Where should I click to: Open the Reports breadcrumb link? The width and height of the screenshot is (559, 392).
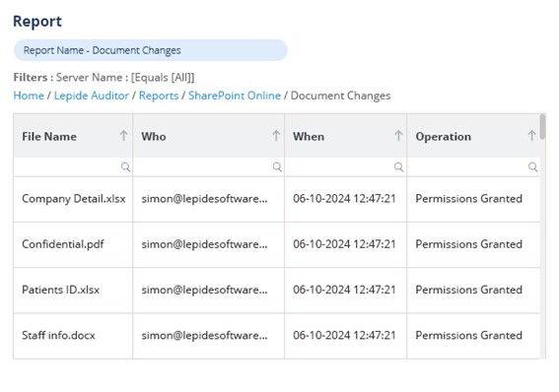point(159,96)
